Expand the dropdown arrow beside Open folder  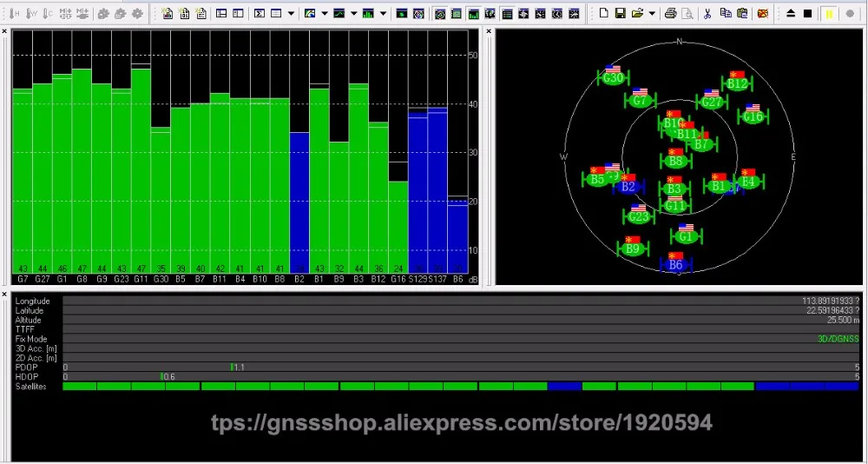[x=652, y=13]
